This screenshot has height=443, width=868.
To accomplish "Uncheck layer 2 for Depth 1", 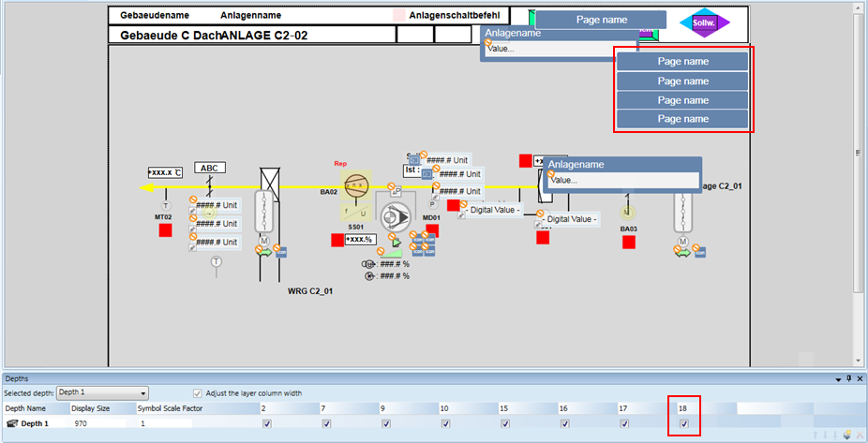I will pyautogui.click(x=267, y=424).
